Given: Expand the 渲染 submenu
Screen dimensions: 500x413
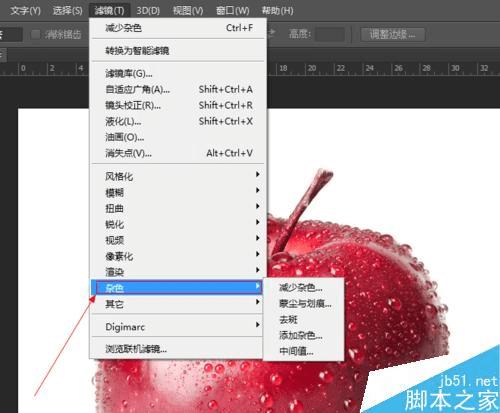Looking at the screenshot, I should click(178, 271).
